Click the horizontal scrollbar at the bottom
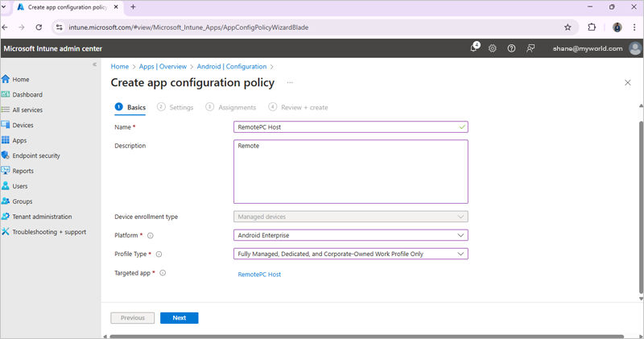 pyautogui.click(x=362, y=337)
